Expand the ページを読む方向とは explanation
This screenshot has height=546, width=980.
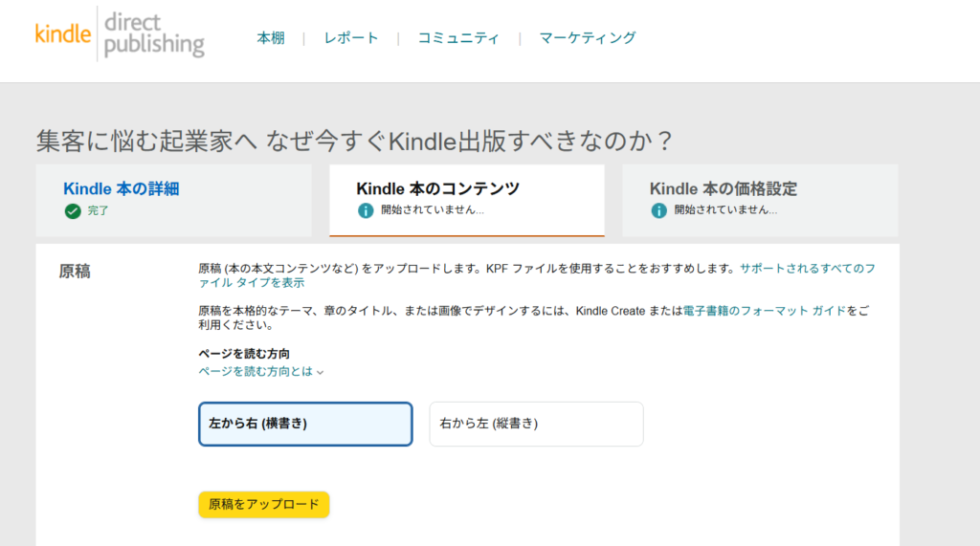[x=256, y=371]
